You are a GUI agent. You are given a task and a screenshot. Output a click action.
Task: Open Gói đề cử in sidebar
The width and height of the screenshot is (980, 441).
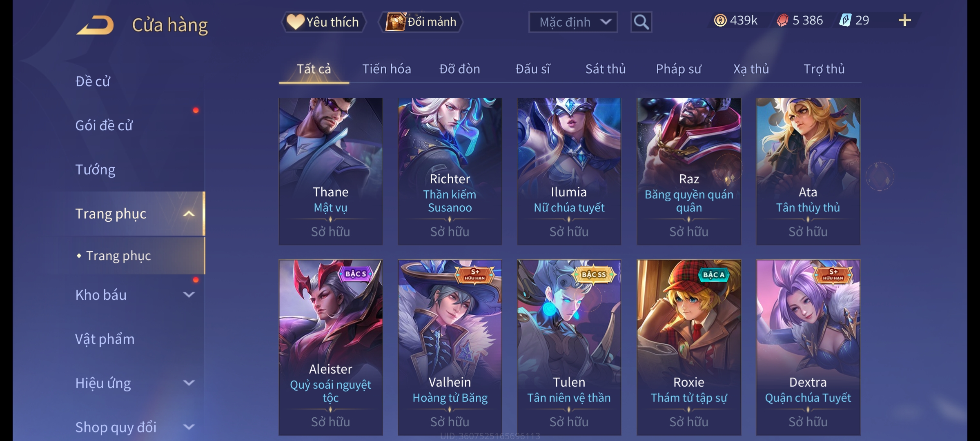104,125
